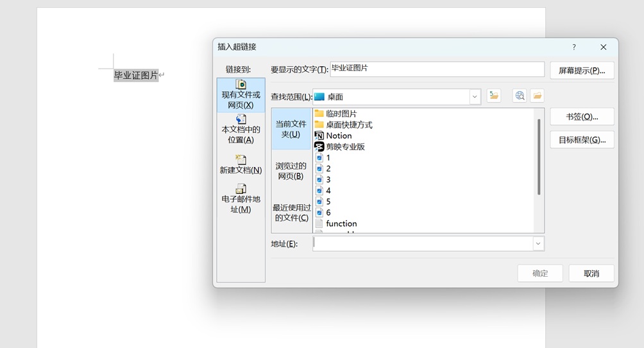Click the browse the Web icon
644x348 pixels.
click(520, 96)
